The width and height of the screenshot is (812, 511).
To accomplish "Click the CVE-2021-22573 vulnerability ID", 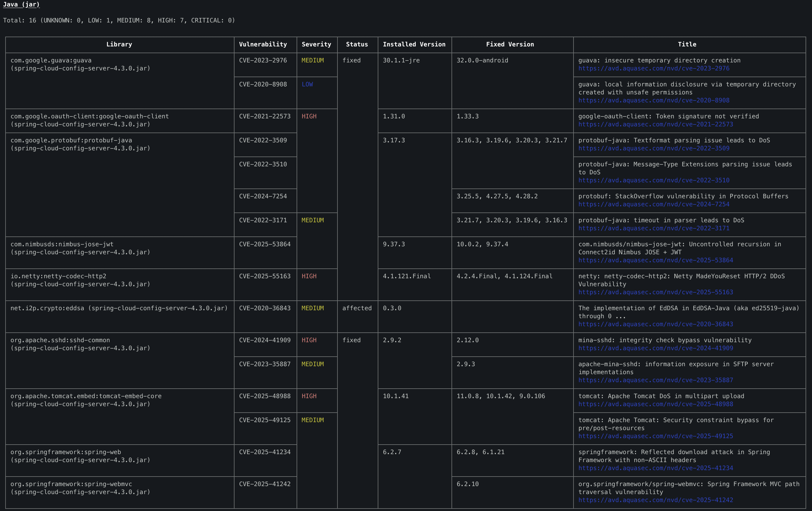I will pos(265,116).
